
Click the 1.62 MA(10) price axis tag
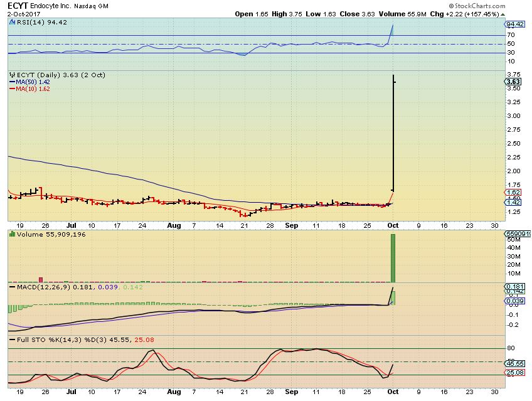513,193
